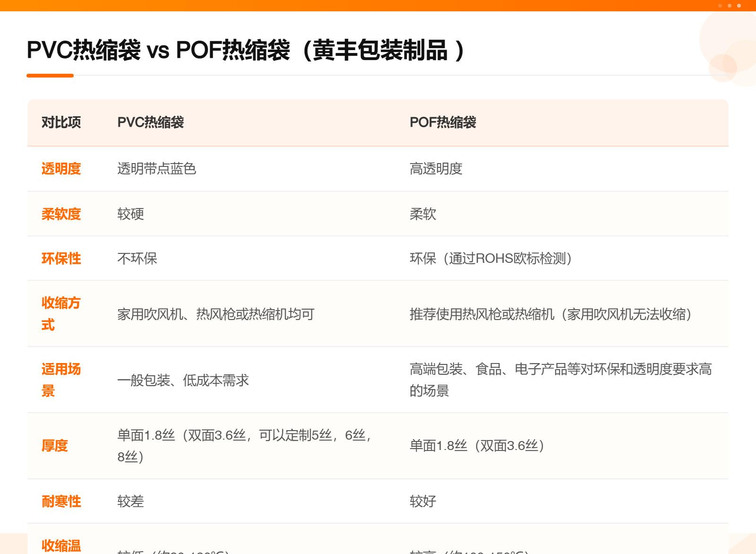The height and width of the screenshot is (554, 756).
Task: Click the 'PVC热缩袋' column header
Action: [150, 122]
